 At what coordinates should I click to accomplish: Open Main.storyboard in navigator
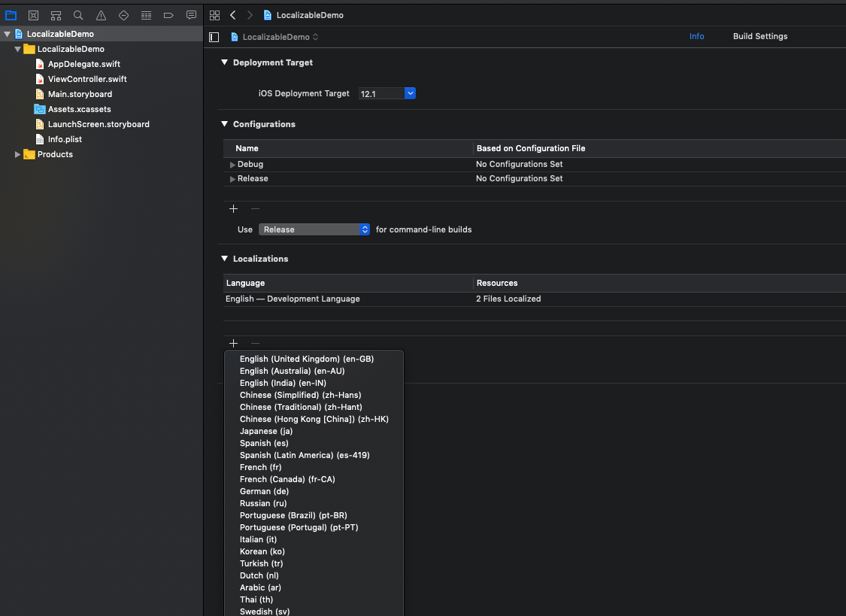[80, 94]
